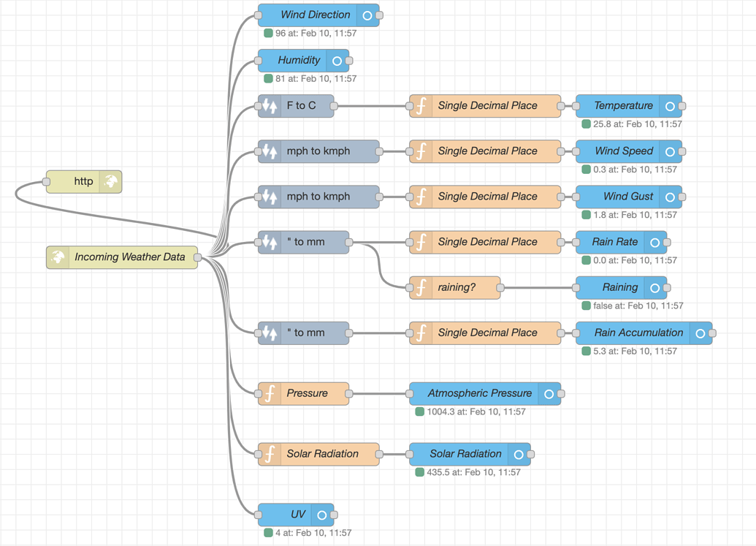Click globe icon on Incoming Weather Data node
The image size is (756, 546).
coord(58,257)
